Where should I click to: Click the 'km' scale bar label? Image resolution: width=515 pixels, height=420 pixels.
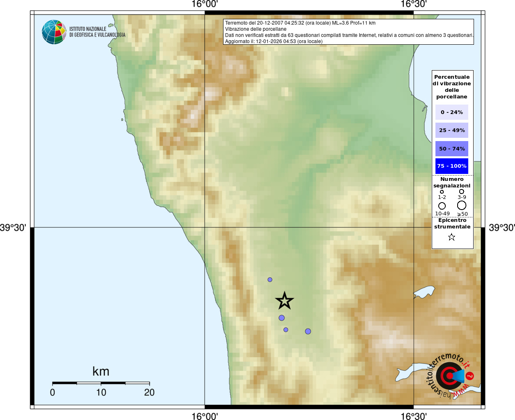[x=101, y=371]
